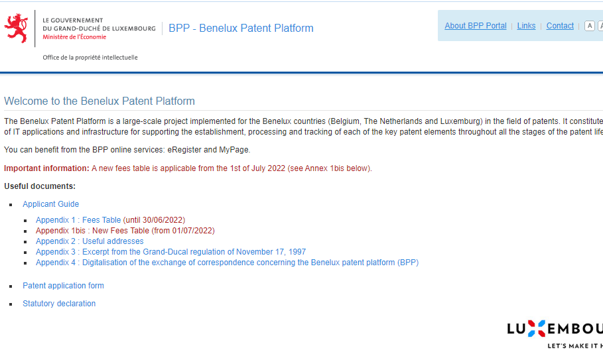
Task: Click the Luxembourg 'Let's make it happen' logo
Action: (x=555, y=334)
